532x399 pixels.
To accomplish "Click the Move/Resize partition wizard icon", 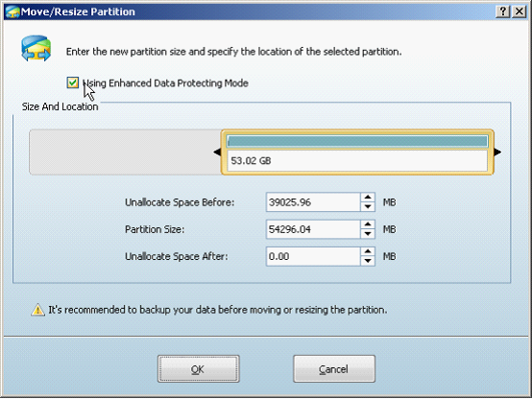I will [x=36, y=49].
